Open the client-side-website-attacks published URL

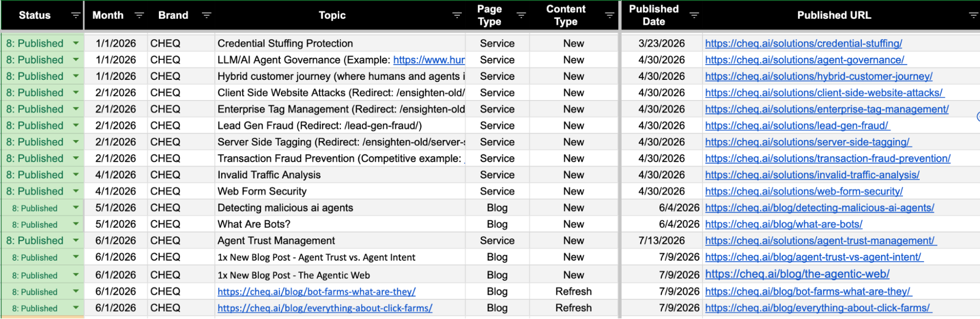825,93
